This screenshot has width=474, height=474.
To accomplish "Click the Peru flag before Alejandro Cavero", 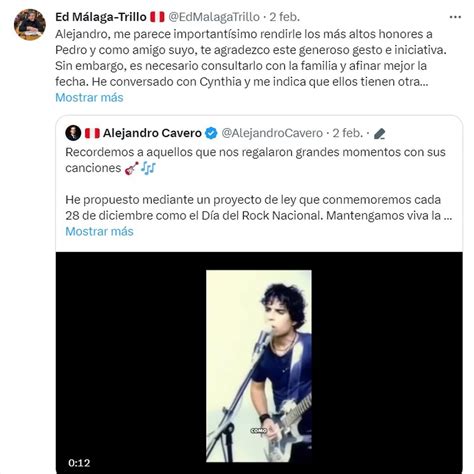I will pyautogui.click(x=92, y=133).
